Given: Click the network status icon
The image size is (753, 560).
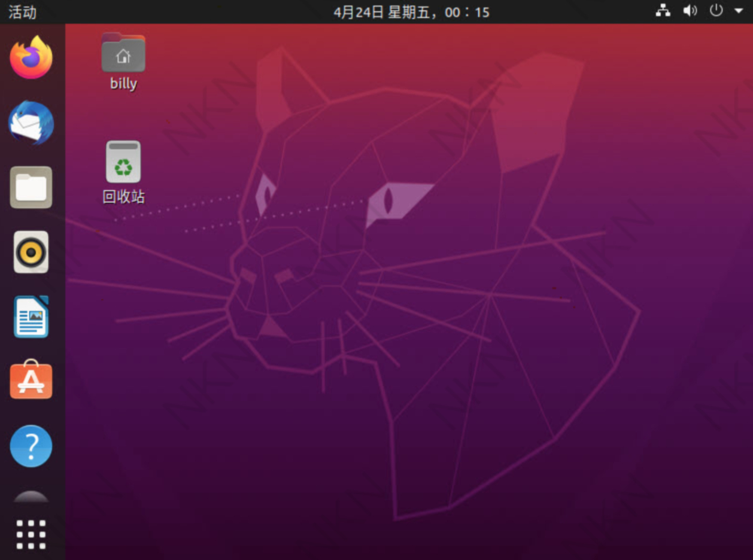Looking at the screenshot, I should tap(663, 11).
